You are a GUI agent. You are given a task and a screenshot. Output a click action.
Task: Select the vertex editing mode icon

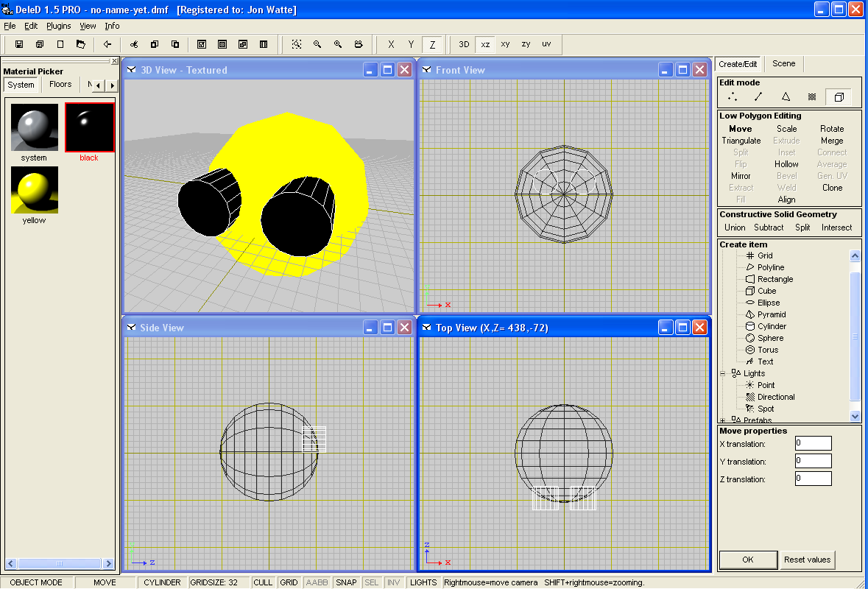tap(733, 96)
